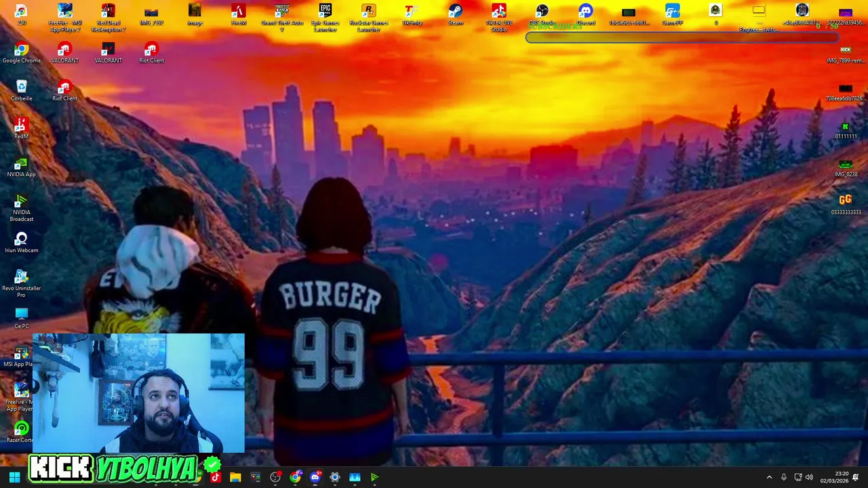This screenshot has width=868, height=488.
Task: Select the Riot Client shortcut beside VALORANT
Action: coord(151,54)
